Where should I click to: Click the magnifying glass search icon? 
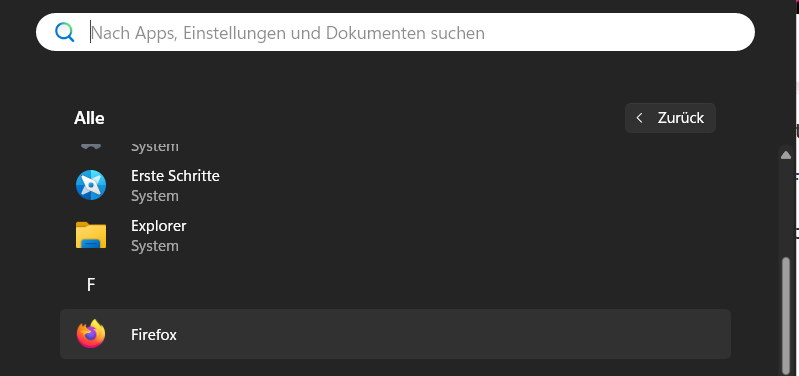tap(65, 33)
